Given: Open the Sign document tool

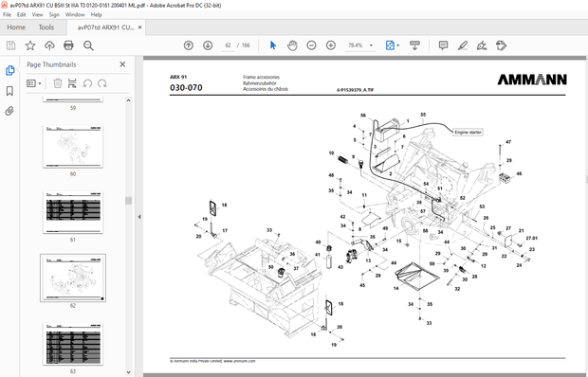Looking at the screenshot, I should (482, 45).
